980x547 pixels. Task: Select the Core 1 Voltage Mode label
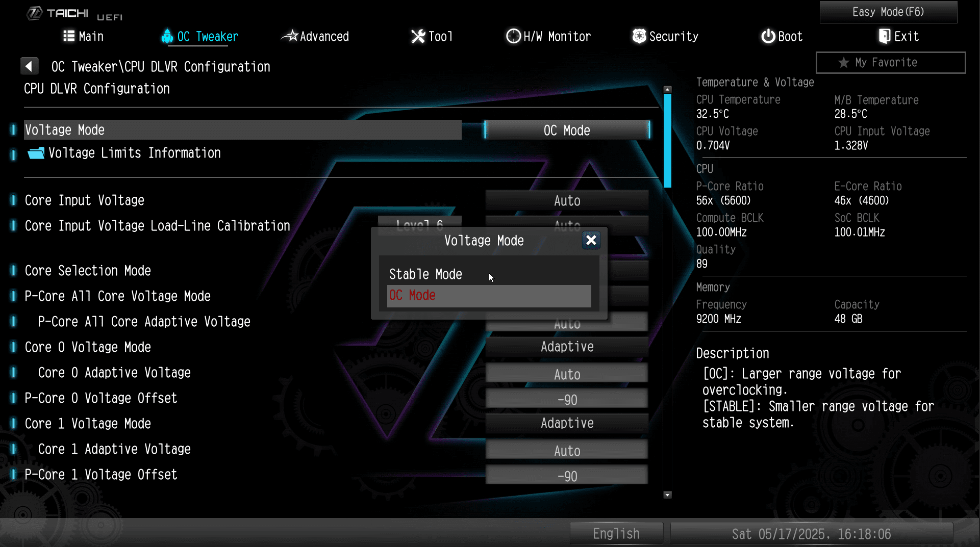(88, 424)
